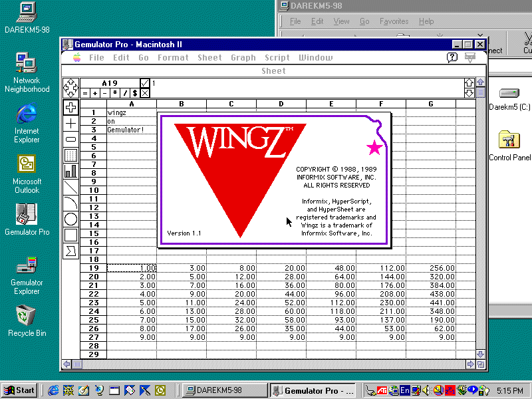Select the Network Neighborhood desktop icon

(27, 72)
